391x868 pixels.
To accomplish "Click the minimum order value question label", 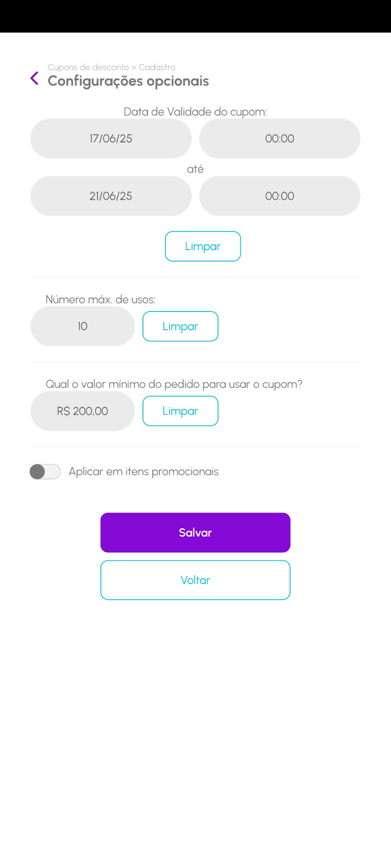I will pos(174,384).
